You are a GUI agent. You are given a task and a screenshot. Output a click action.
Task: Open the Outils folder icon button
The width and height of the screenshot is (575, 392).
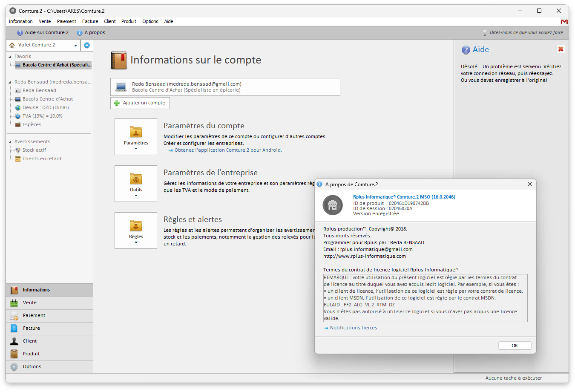coord(136,183)
